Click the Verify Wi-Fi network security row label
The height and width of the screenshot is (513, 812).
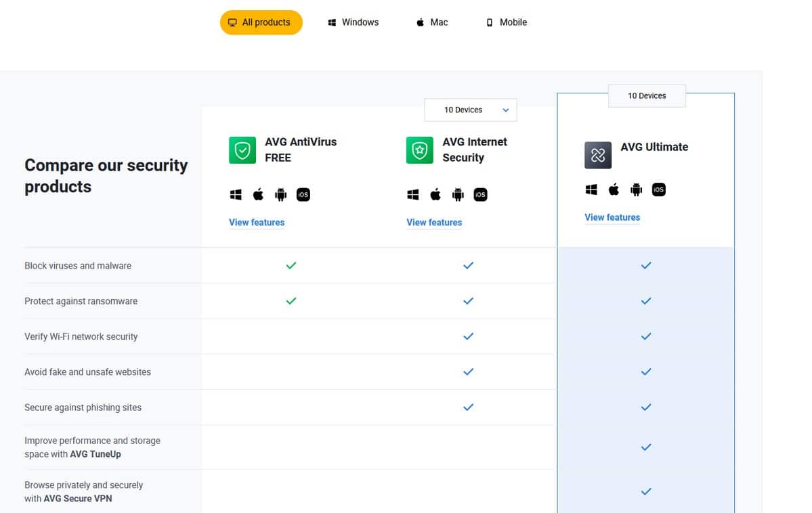pyautogui.click(x=81, y=336)
